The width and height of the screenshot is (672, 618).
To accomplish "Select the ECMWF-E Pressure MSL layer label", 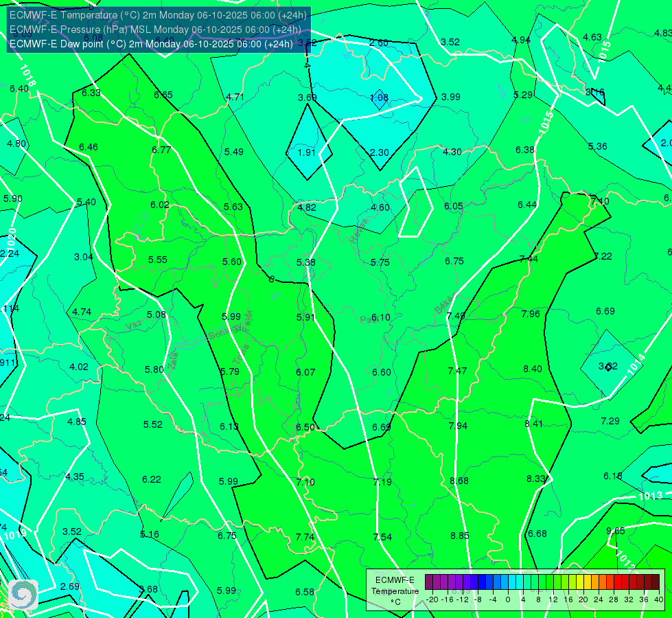I will [155, 30].
